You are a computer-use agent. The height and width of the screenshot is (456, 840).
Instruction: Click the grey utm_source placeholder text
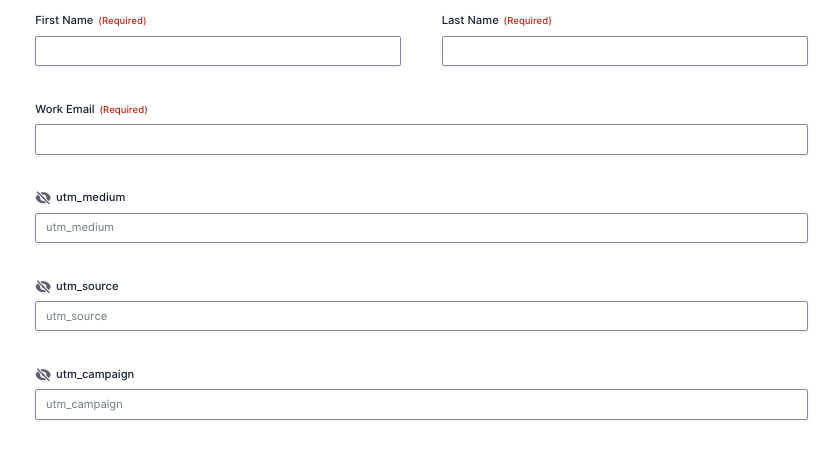pos(77,316)
